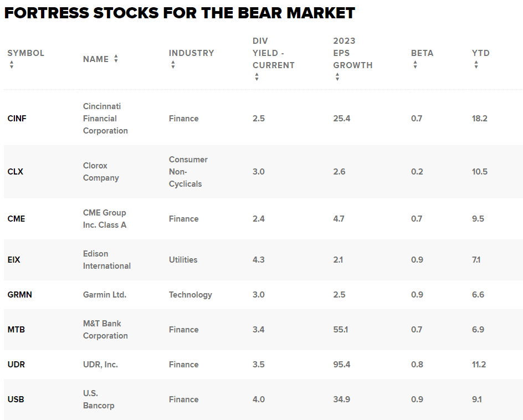The height and width of the screenshot is (420, 523).
Task: Select the CME ticker symbol
Action: point(16,219)
